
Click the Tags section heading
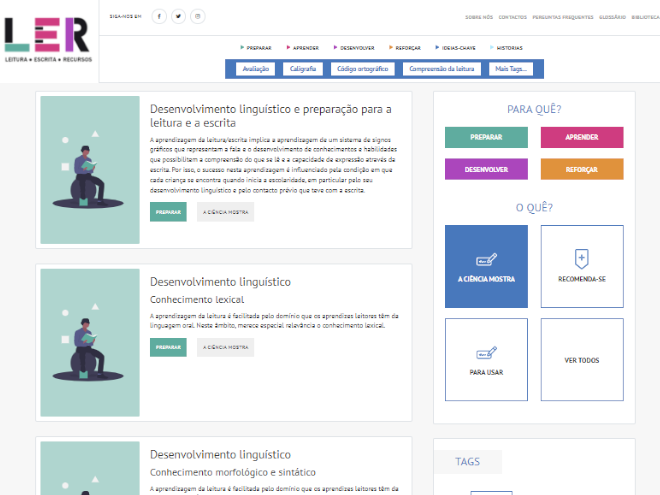tap(467, 462)
